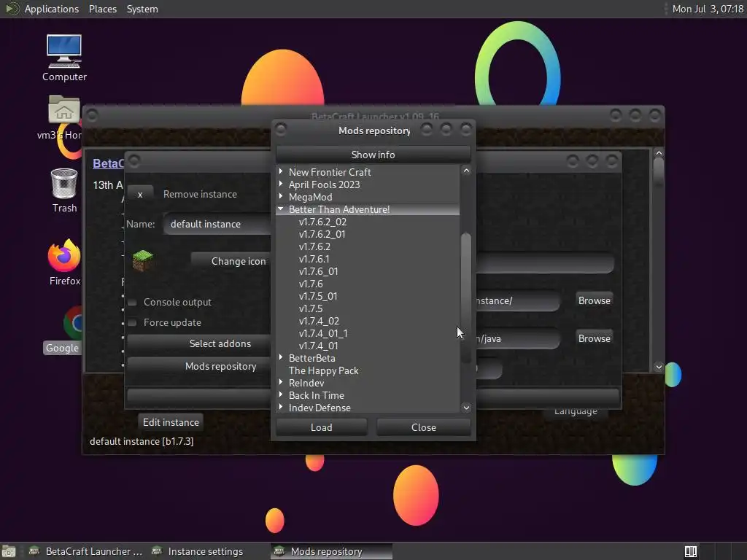Click the clock in the top panel

pyautogui.click(x=708, y=9)
